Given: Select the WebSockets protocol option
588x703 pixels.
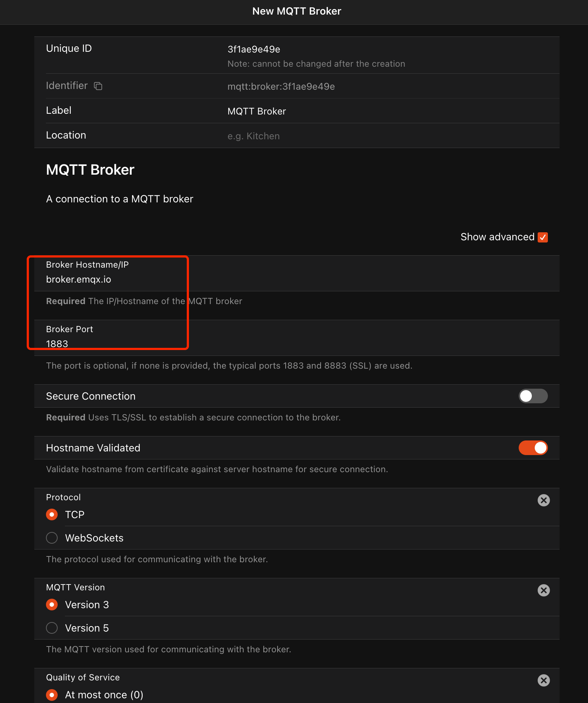Looking at the screenshot, I should (52, 537).
